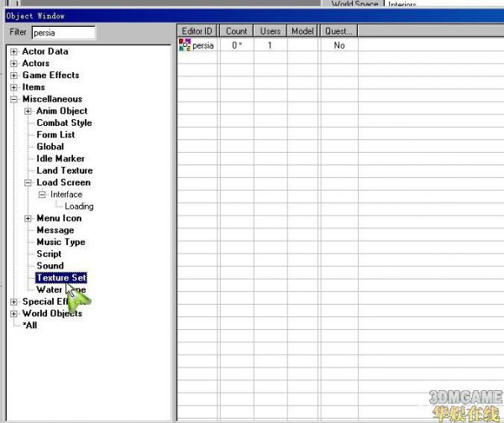Expand the Items category
This screenshot has width=504, height=423.
click(13, 87)
